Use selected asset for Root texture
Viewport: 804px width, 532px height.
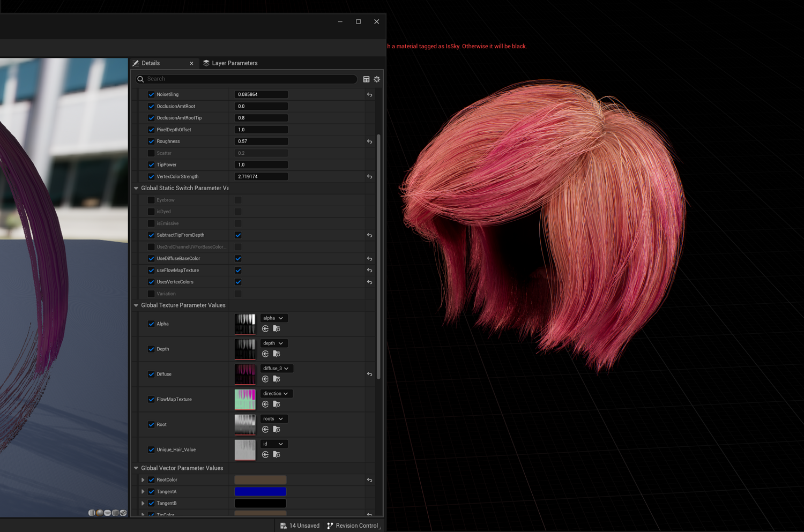click(x=265, y=430)
